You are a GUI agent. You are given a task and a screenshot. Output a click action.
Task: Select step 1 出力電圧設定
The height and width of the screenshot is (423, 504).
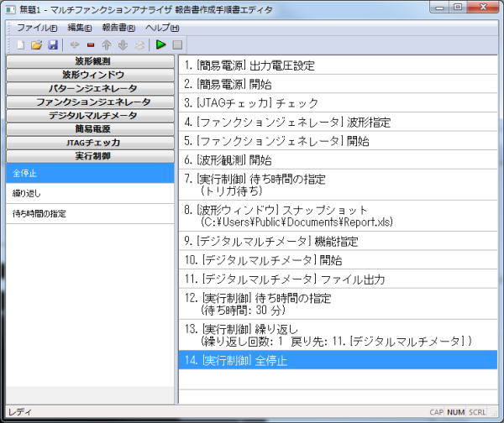click(x=338, y=65)
